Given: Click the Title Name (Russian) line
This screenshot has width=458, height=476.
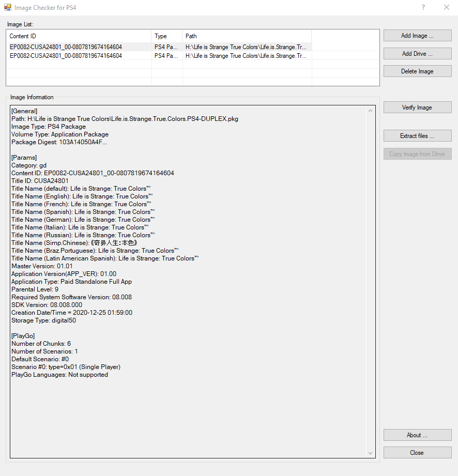Looking at the screenshot, I should click(83, 235).
